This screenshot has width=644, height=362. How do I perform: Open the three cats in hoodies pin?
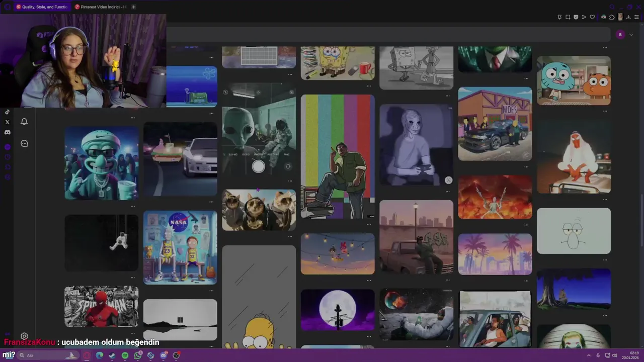tap(259, 210)
